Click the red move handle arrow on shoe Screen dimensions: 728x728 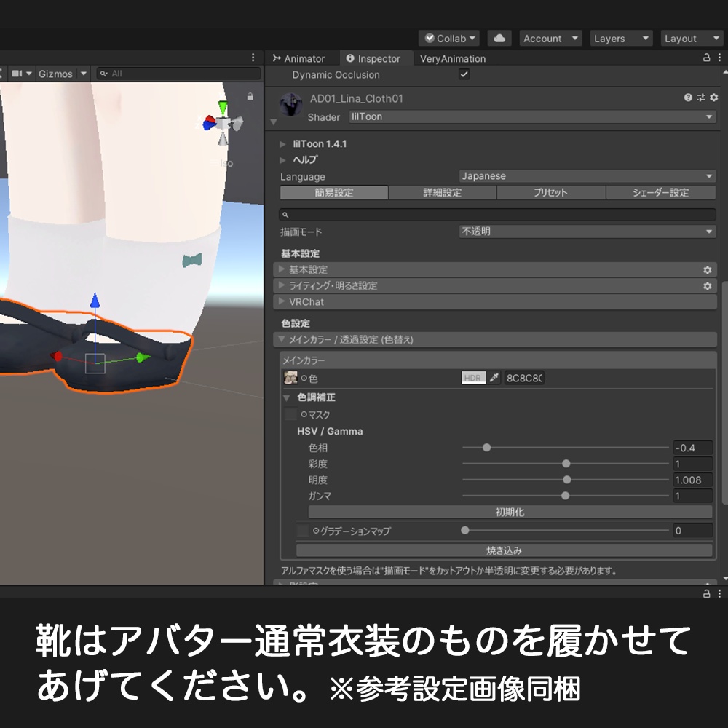click(x=56, y=356)
